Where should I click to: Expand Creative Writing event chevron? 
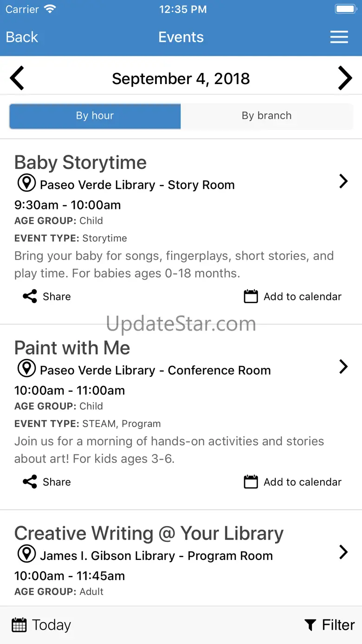343,552
